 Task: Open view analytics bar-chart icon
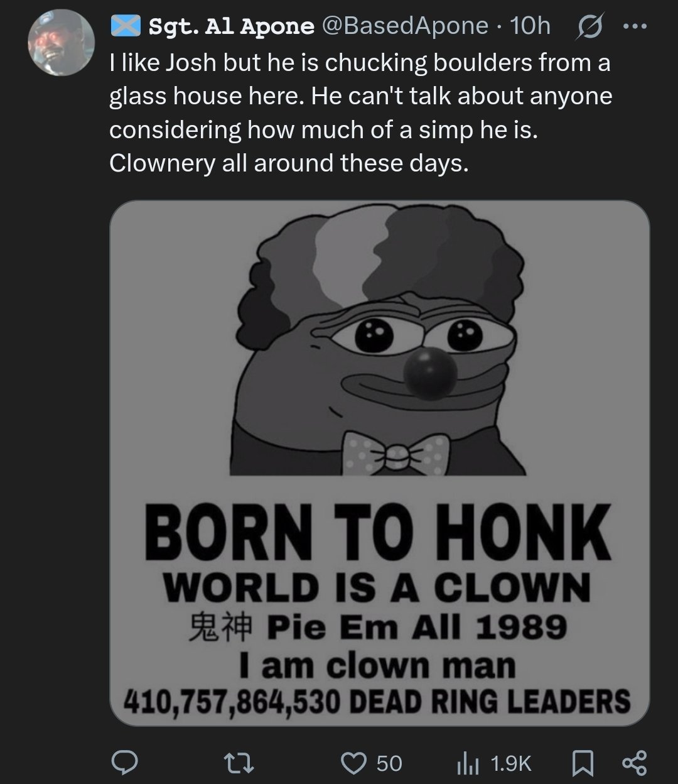466,763
